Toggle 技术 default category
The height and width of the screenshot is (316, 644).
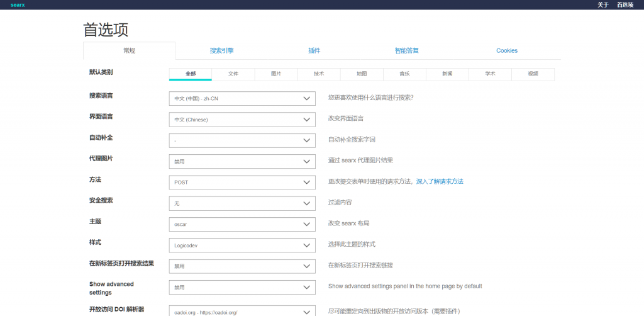pyautogui.click(x=319, y=74)
